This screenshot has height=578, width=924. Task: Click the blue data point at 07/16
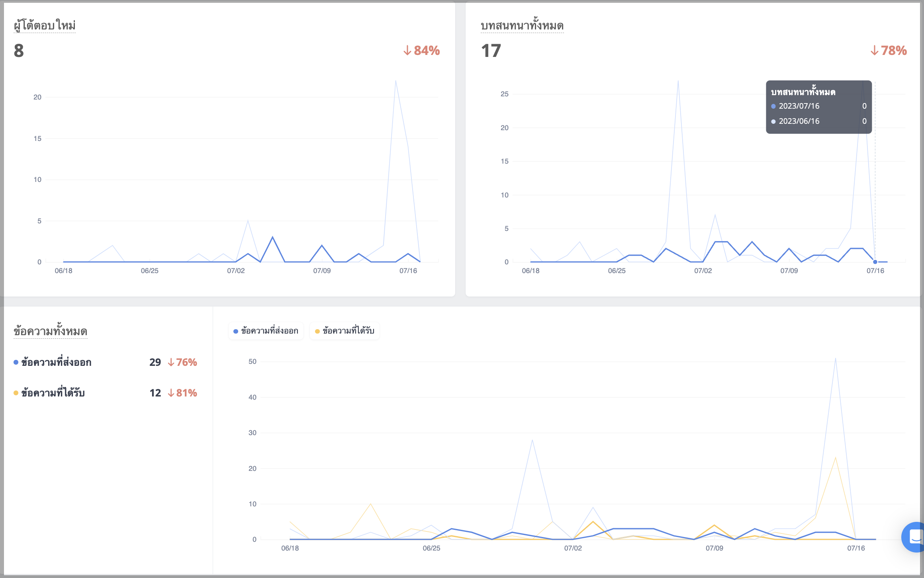(875, 262)
